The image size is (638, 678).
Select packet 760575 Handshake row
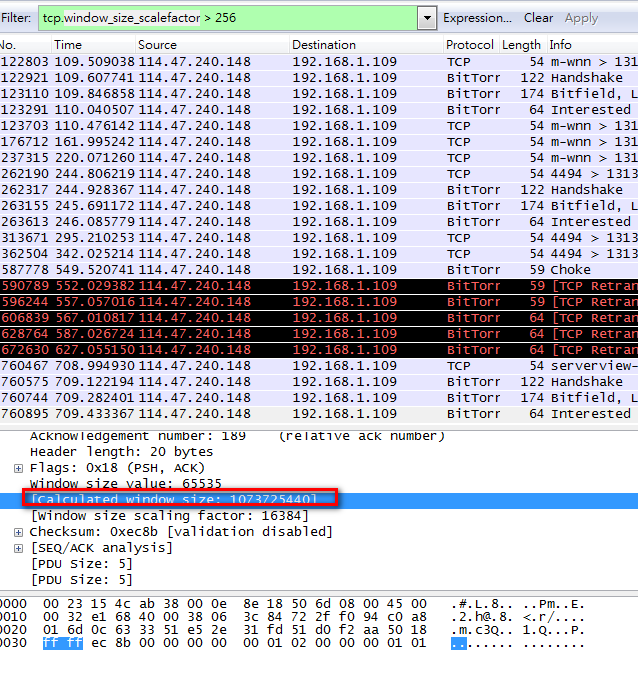click(319, 382)
